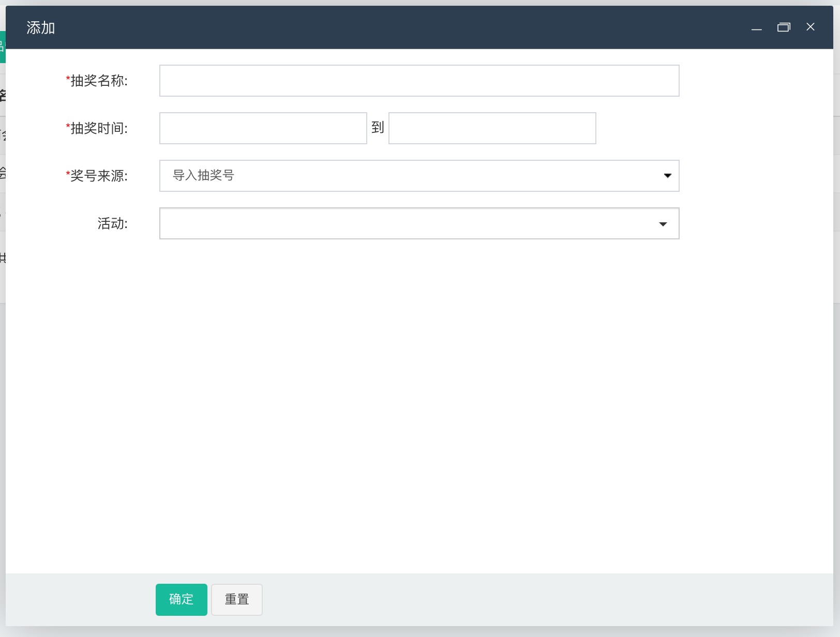Minimize the 添加 dialog window
840x637 pixels.
(x=756, y=27)
